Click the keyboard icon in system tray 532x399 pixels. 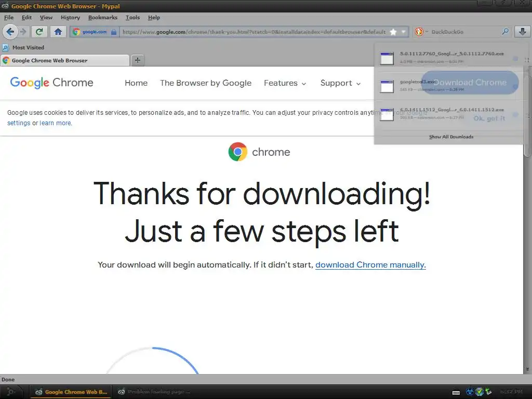(456, 392)
